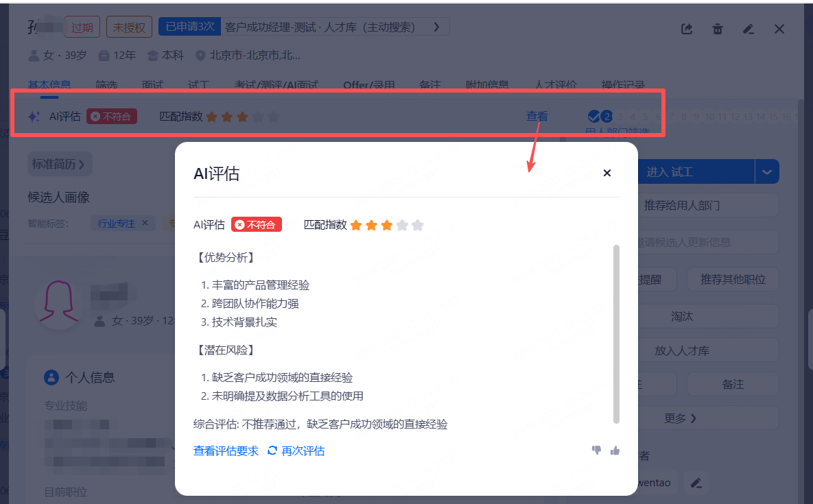Screen dimensions: 813x504
Task: Switch to the 基本信息 tab
Action: tap(49, 85)
